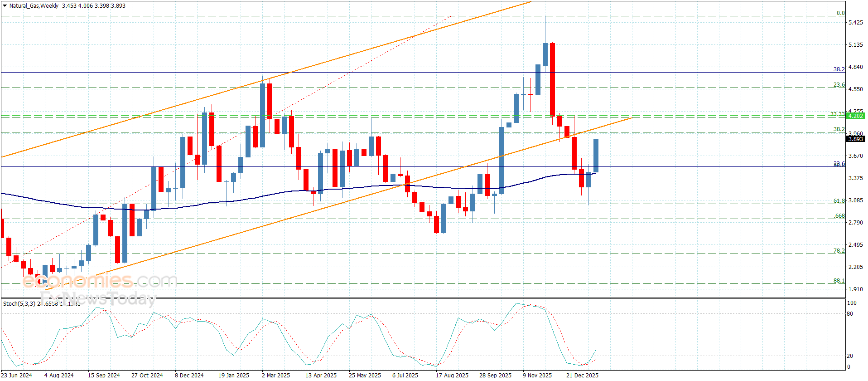Viewport: 868px width, 381px height.
Task: Click the 4.550 price axis label
Action: [x=855, y=89]
